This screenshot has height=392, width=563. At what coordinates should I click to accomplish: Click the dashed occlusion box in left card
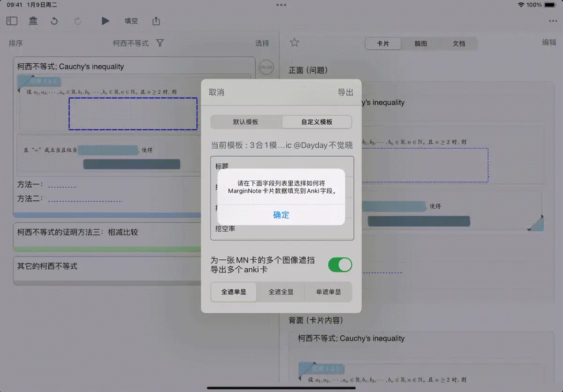pos(133,113)
